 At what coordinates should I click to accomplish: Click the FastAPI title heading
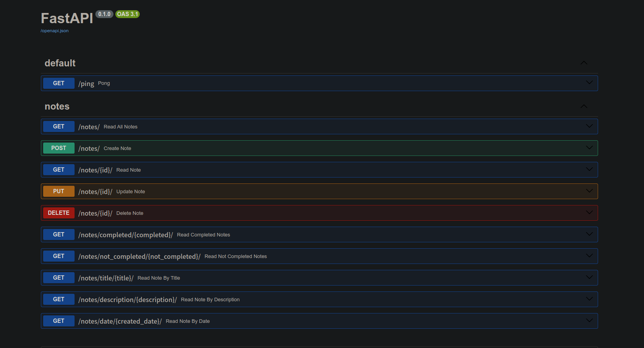click(67, 18)
